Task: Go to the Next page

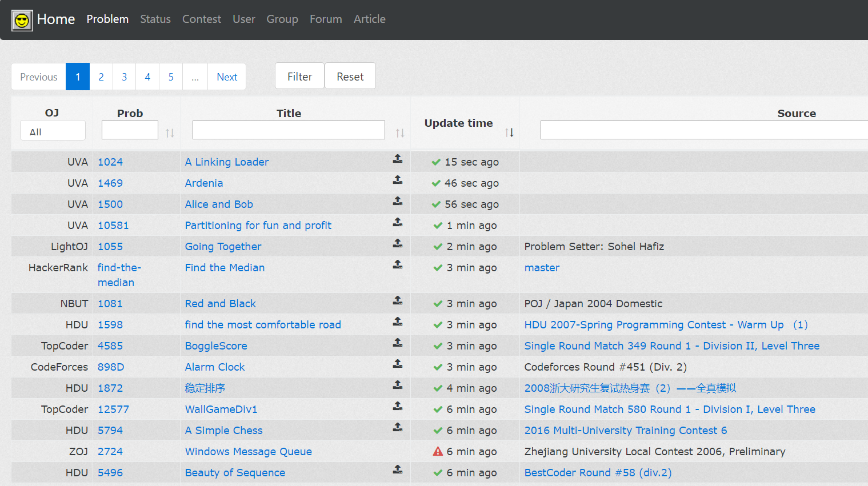Action: 227,77
